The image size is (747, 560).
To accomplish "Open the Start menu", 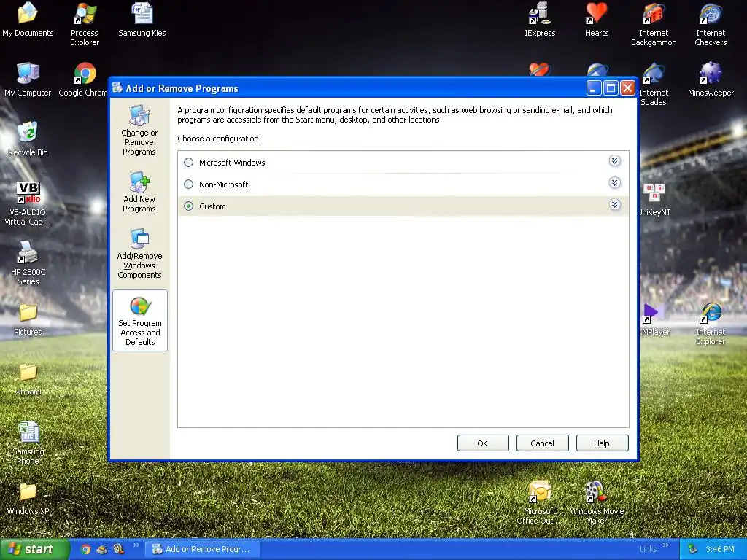I will (34, 549).
